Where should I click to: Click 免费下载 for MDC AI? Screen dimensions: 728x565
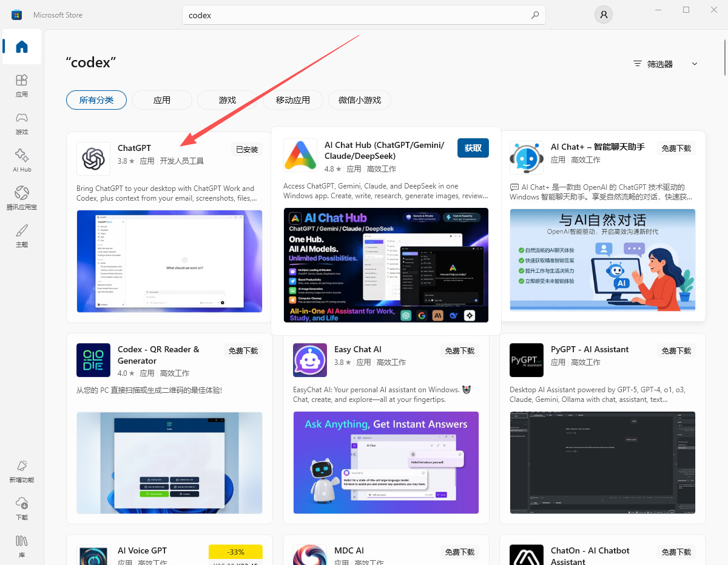click(x=460, y=552)
